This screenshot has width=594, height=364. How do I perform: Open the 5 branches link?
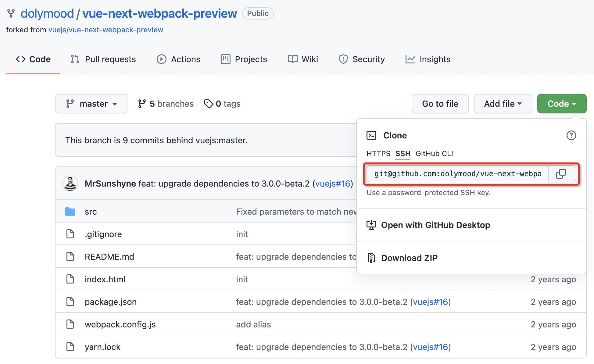tap(166, 104)
